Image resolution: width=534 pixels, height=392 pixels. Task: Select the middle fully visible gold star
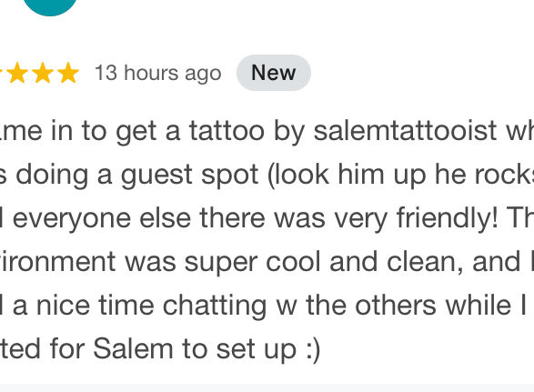tap(43, 73)
